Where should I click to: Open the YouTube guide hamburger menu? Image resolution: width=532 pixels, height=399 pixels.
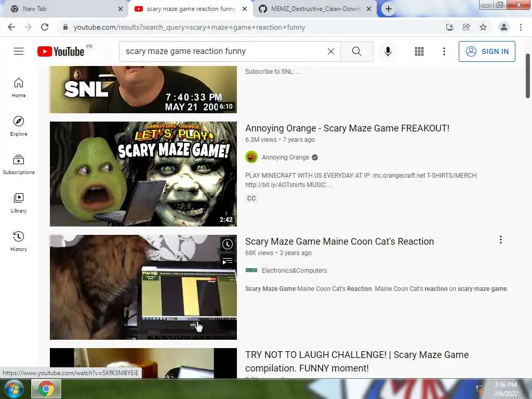pyautogui.click(x=19, y=51)
